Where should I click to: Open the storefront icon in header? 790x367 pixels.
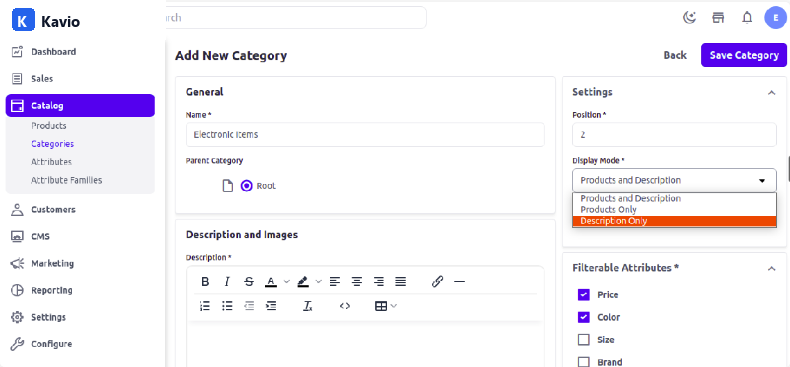coord(718,18)
